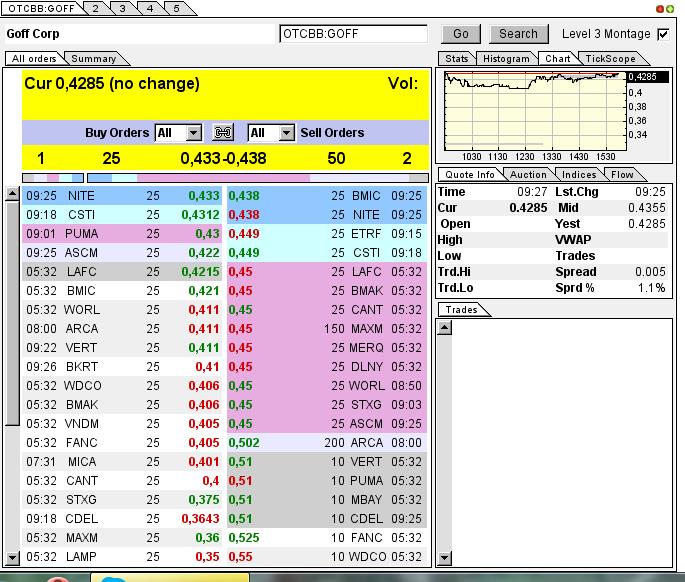Click the symbol input field OTCBB:GOFF
The width and height of the screenshot is (685, 582).
click(x=353, y=34)
